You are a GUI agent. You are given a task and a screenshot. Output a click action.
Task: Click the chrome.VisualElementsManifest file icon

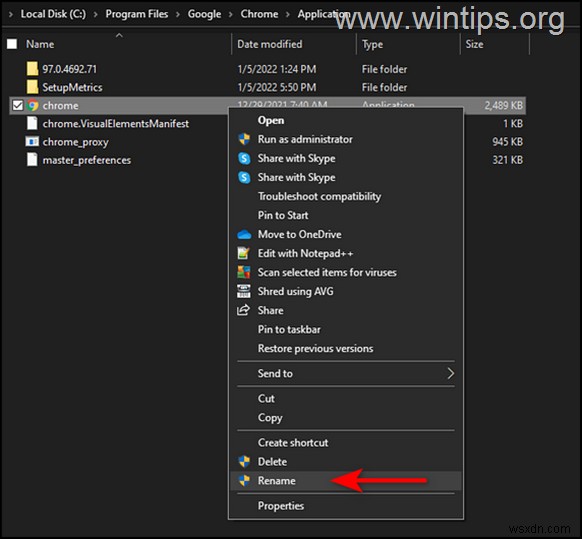pyautogui.click(x=32, y=123)
